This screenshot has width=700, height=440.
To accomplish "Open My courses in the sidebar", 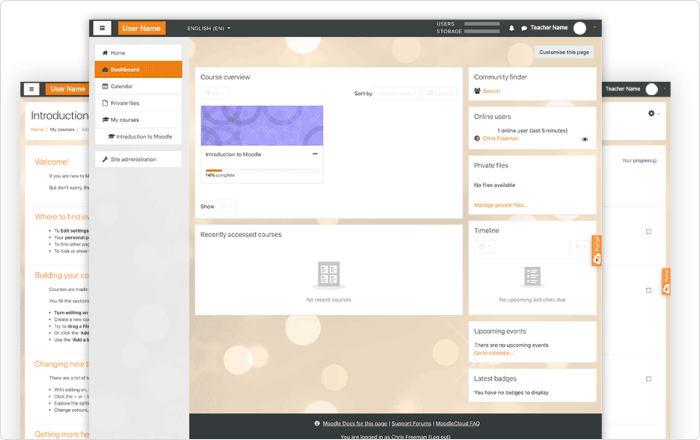I will click(138, 120).
